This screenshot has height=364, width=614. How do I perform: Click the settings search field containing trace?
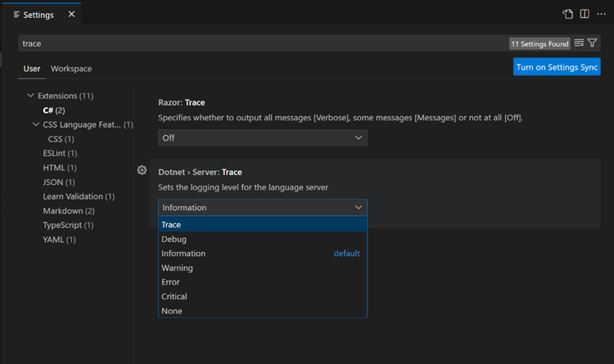tap(246, 43)
